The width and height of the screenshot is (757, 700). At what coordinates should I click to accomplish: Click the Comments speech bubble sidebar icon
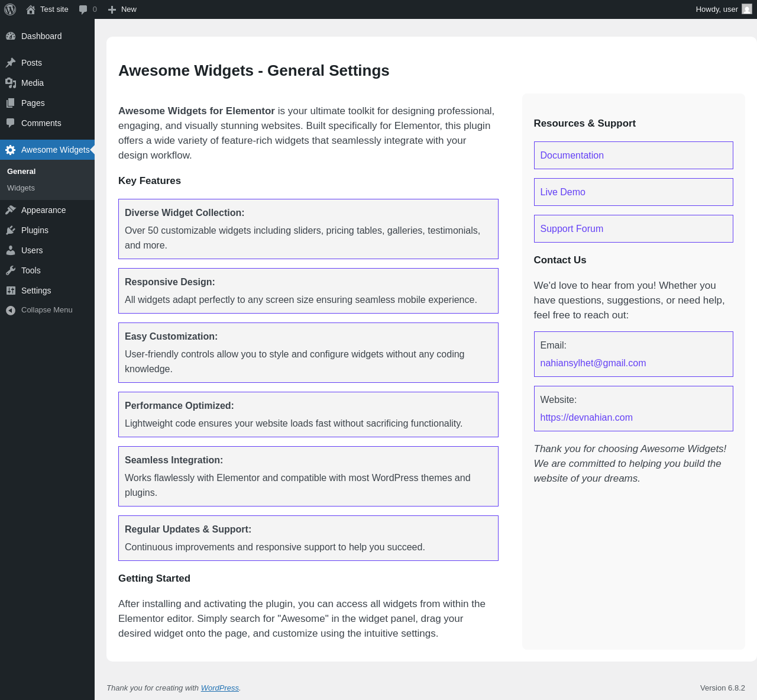pos(11,123)
